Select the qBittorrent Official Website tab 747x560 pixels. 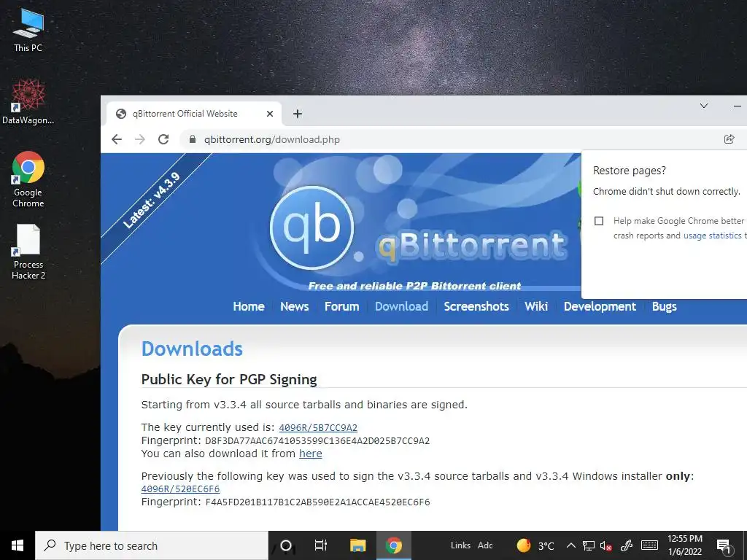point(194,114)
